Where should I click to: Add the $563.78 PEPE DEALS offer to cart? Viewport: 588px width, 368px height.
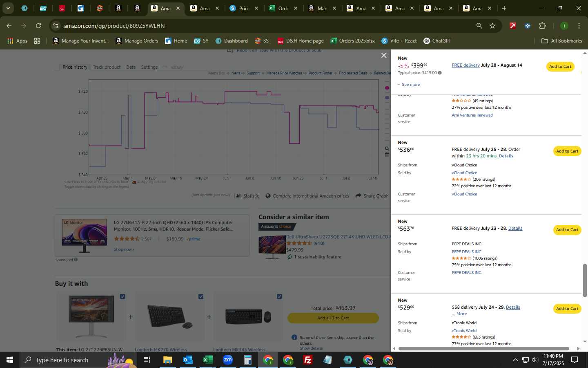pyautogui.click(x=567, y=230)
